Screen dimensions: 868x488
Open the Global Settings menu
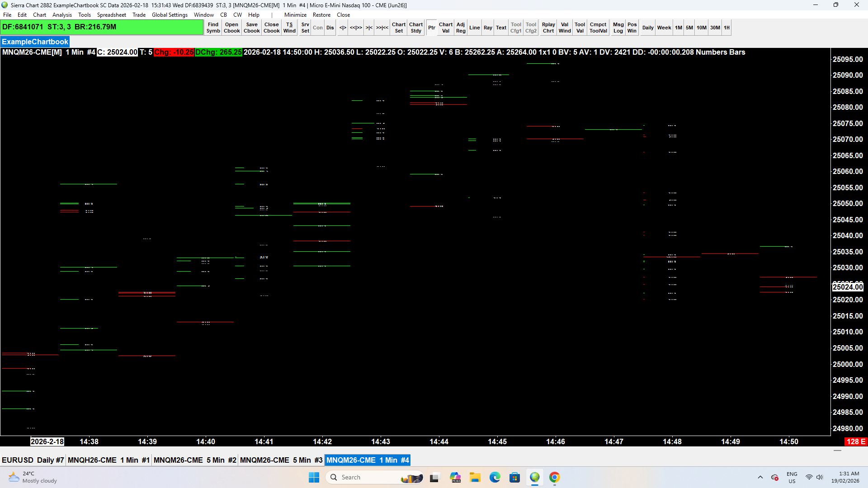170,15
